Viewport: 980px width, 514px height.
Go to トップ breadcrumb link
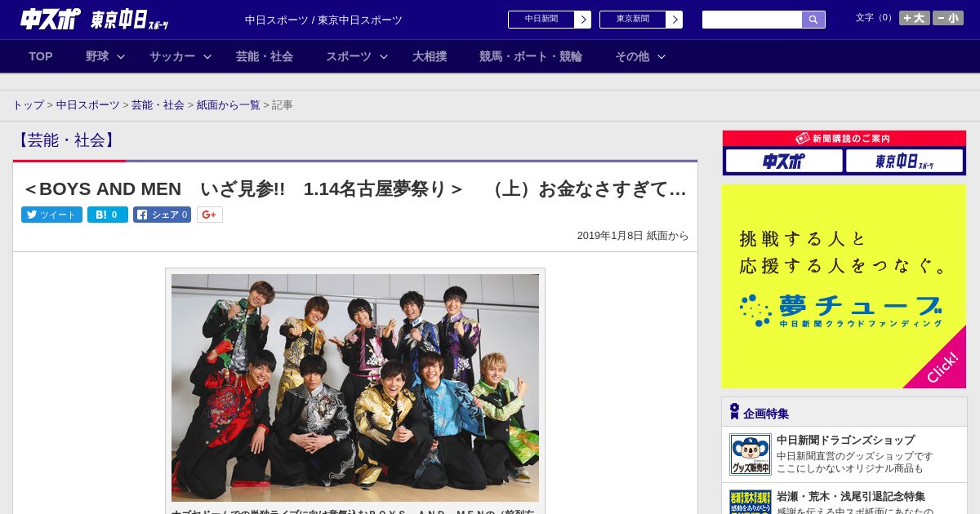29,105
